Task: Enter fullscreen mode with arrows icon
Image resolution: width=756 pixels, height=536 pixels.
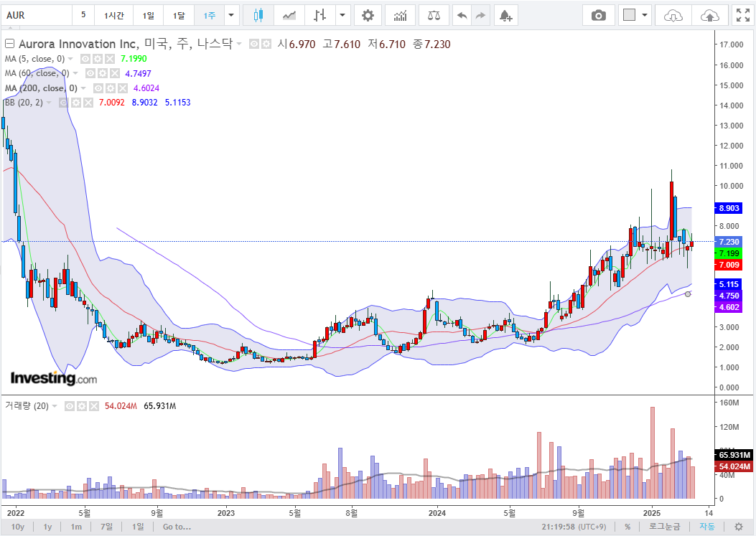Action: click(743, 15)
